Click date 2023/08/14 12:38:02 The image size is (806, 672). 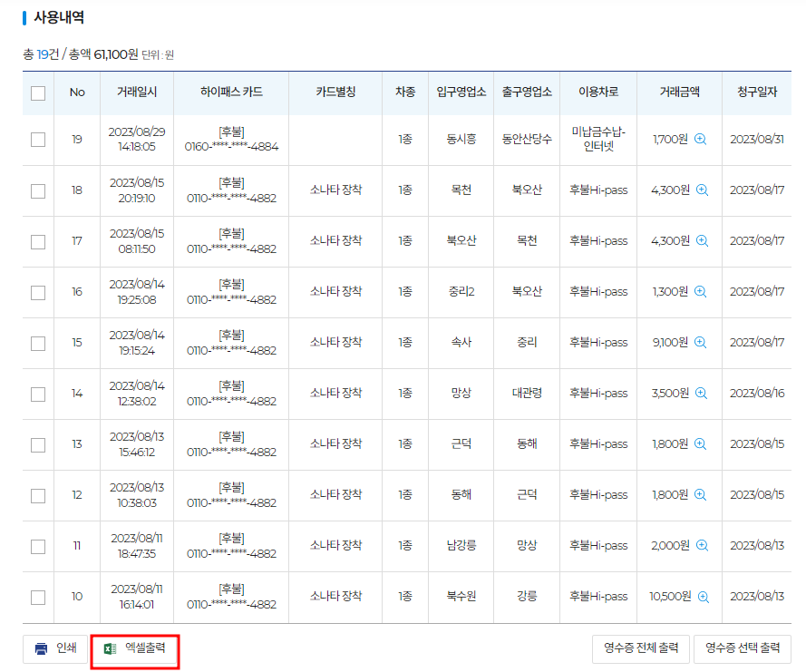coord(137,394)
